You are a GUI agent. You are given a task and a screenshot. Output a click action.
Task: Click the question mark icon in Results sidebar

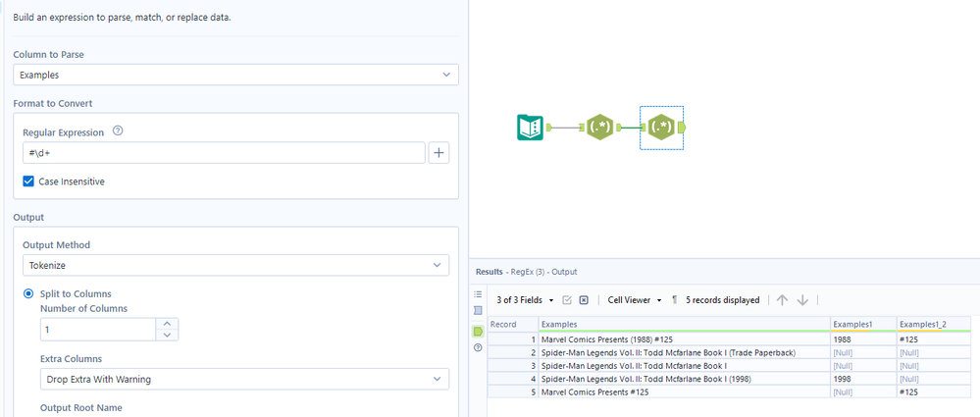click(x=478, y=347)
